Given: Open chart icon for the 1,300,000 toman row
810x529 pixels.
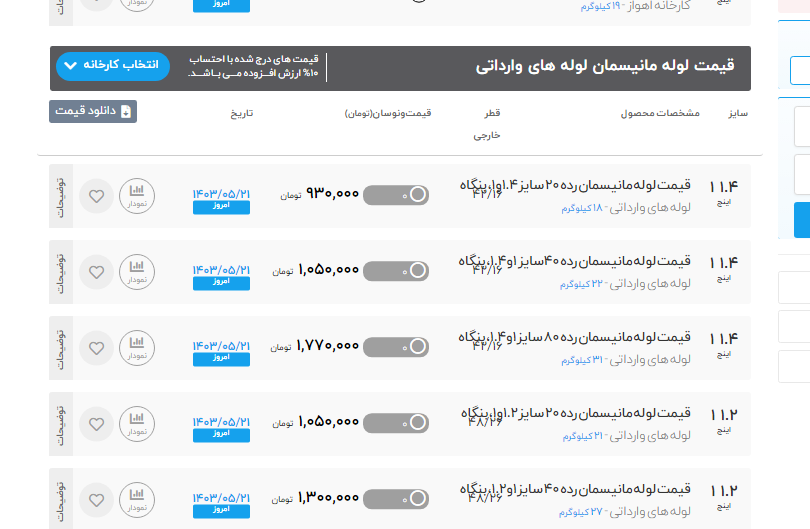Looking at the screenshot, I should pos(136,499).
